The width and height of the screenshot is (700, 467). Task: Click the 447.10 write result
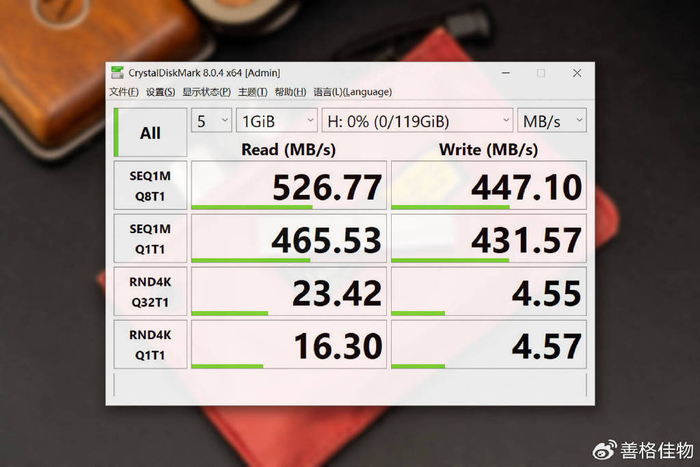pyautogui.click(x=489, y=185)
